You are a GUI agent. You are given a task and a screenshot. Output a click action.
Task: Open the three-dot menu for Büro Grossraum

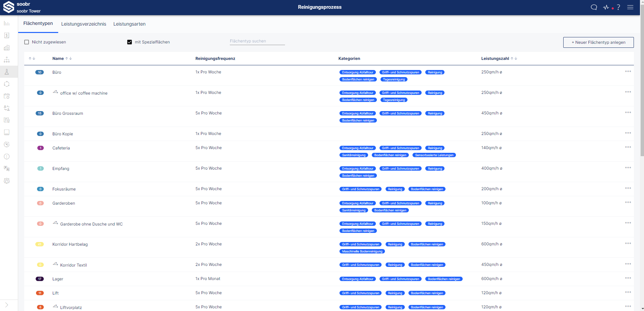(628, 112)
